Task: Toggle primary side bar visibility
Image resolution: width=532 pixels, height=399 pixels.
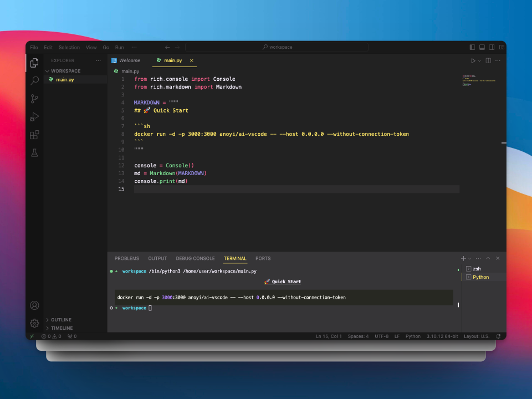Action: tap(472, 47)
